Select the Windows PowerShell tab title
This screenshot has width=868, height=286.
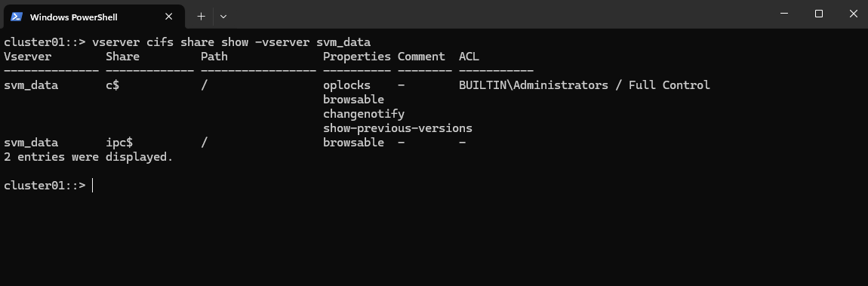tap(74, 17)
